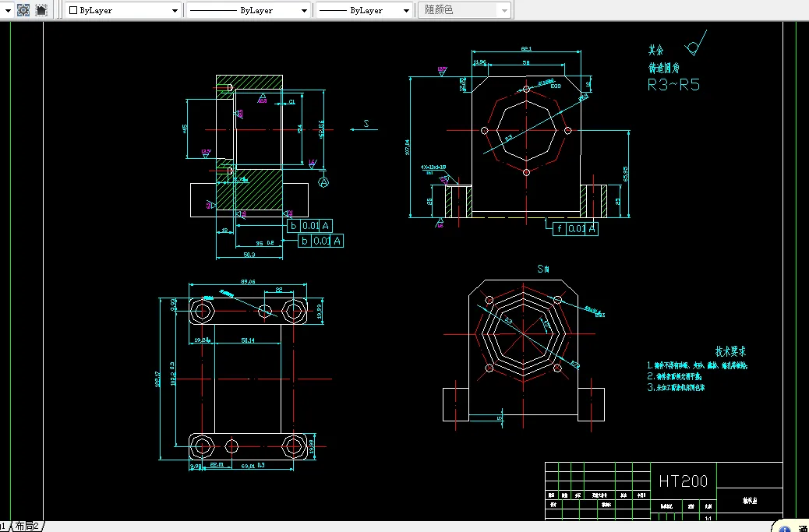
Task: Select the 65.95 vertical dimension text
Action: (626, 174)
